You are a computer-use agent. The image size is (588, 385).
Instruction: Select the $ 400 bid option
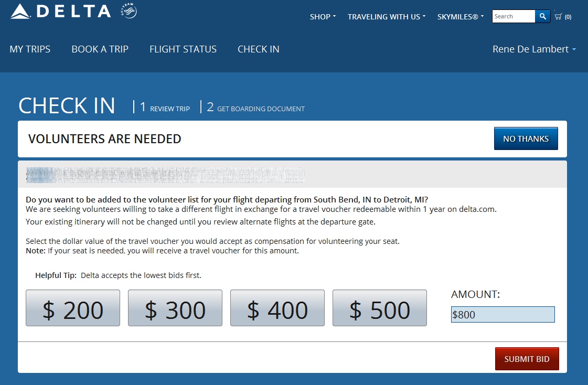tap(277, 308)
